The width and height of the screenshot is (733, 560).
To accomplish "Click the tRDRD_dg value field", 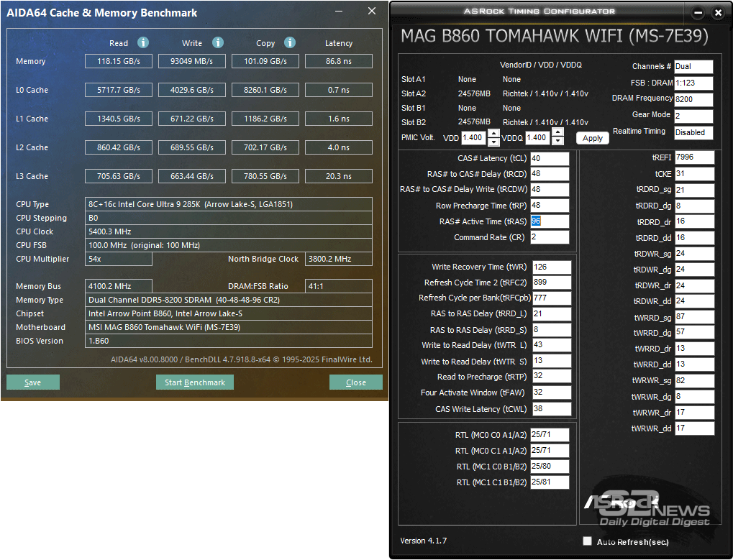I will click(x=694, y=206).
